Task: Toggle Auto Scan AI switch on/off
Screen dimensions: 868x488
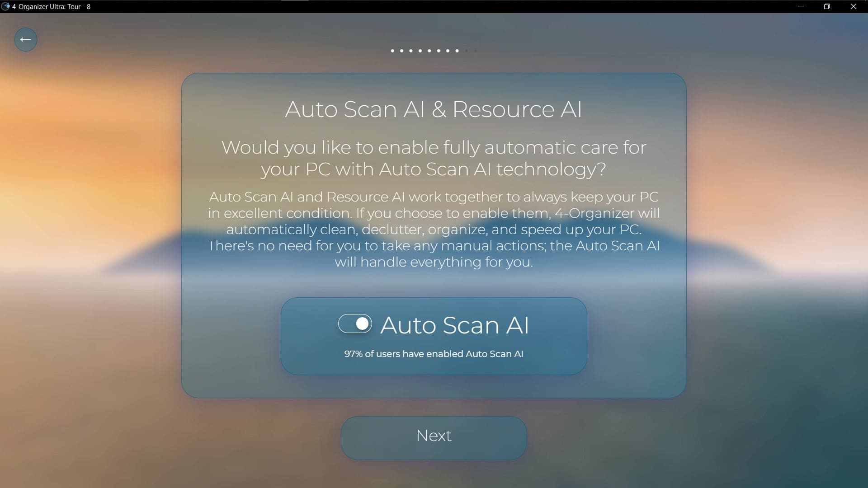Action: click(355, 324)
